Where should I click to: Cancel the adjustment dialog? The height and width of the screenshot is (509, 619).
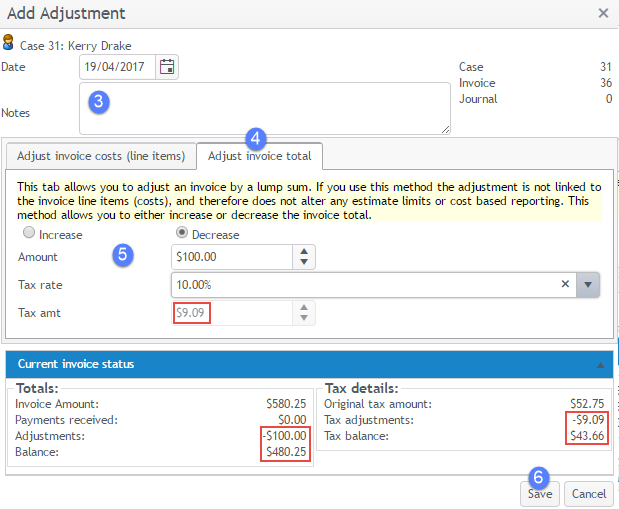point(588,493)
